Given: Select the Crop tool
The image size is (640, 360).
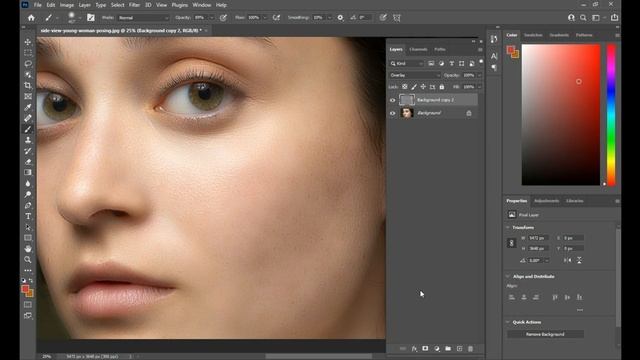Looking at the screenshot, I should point(28,86).
